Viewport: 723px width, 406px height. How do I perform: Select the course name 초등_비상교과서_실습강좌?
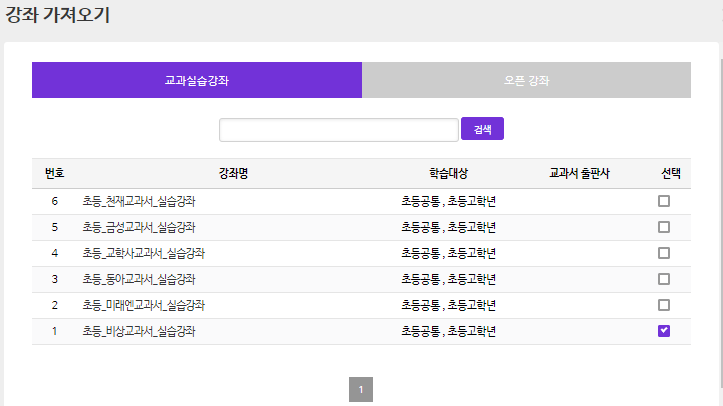139,331
